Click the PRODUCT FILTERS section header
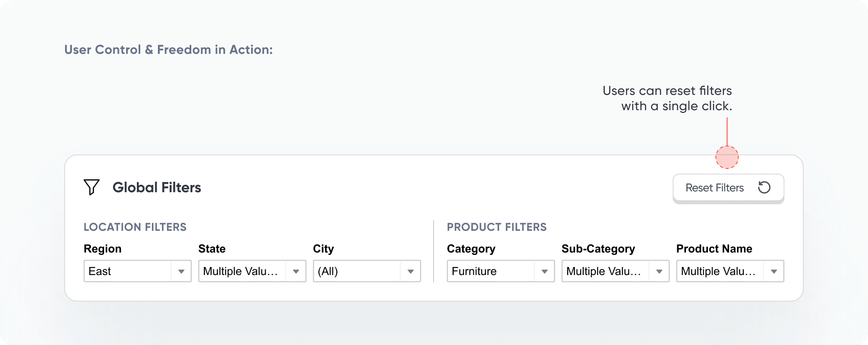Screen dimensions: 868x345 click(497, 227)
